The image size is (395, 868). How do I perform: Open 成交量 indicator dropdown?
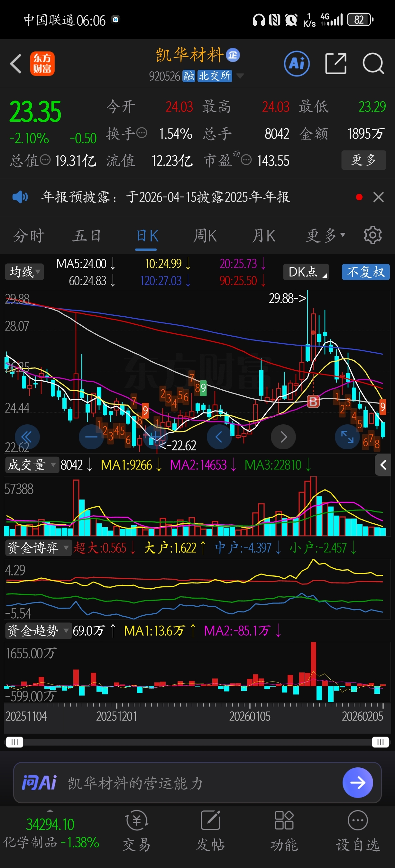tap(32, 465)
